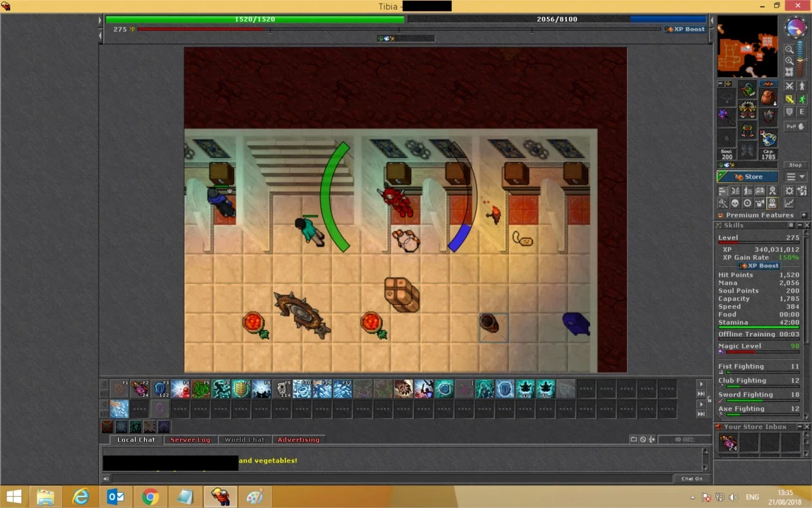The width and height of the screenshot is (812, 508).
Task: Open Outlook from taskbar
Action: [x=115, y=497]
